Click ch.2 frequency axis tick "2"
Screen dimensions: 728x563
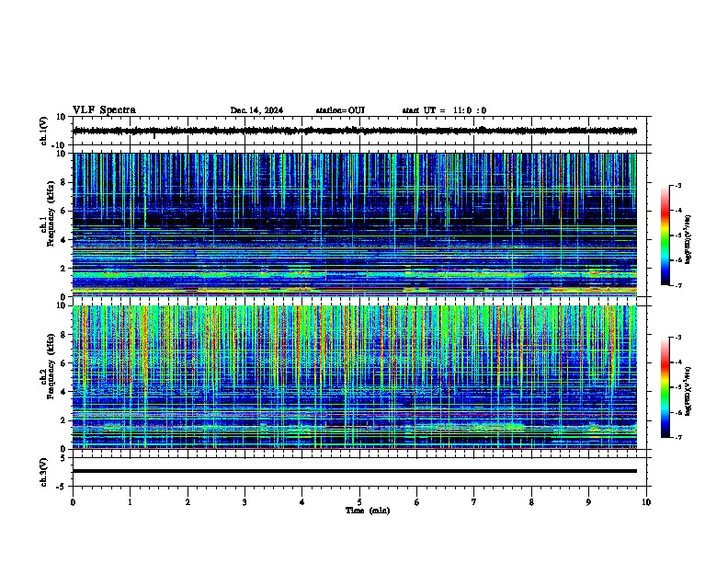tap(63, 420)
